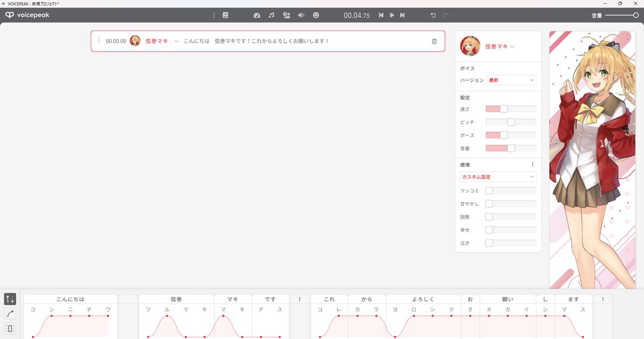Select the pitch curve edit mode icon
The image size is (644, 339).
[x=10, y=314]
